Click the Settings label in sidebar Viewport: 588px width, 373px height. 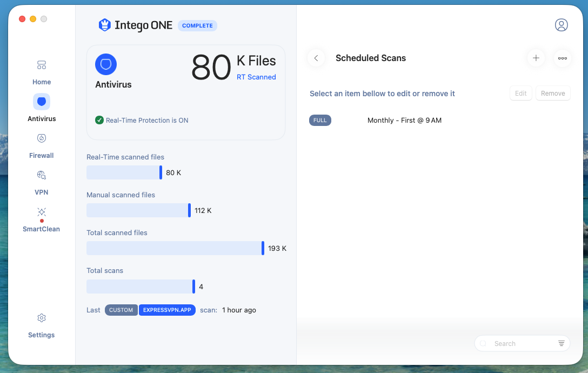coord(42,335)
